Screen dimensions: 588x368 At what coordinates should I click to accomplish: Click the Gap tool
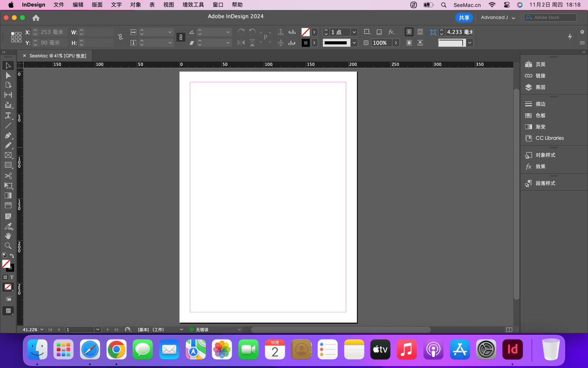8,95
